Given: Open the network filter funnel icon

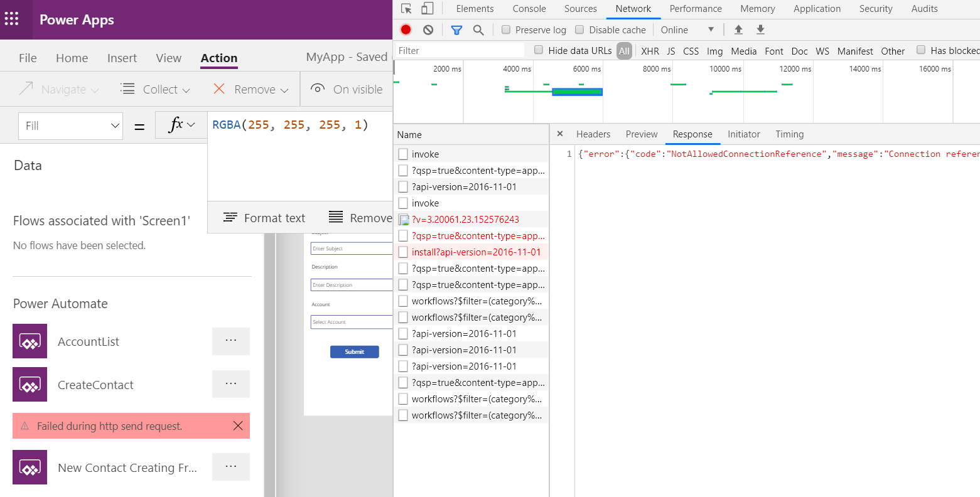Looking at the screenshot, I should [x=456, y=29].
